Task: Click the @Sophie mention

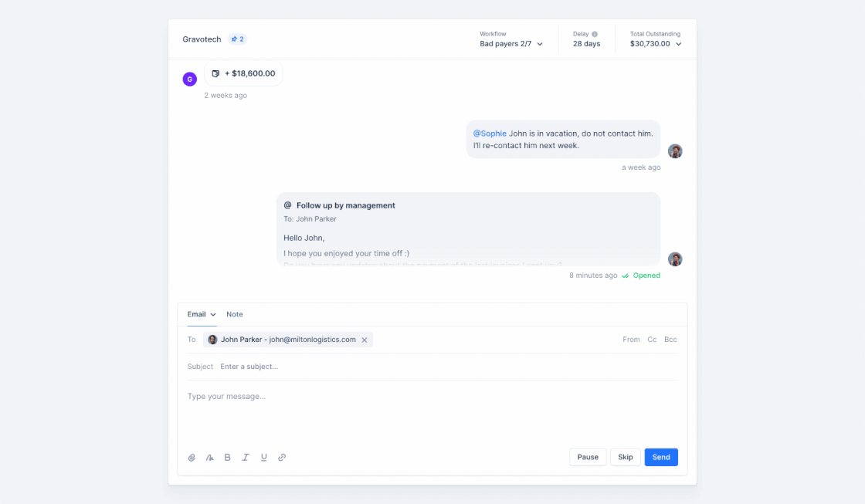Action: [490, 134]
